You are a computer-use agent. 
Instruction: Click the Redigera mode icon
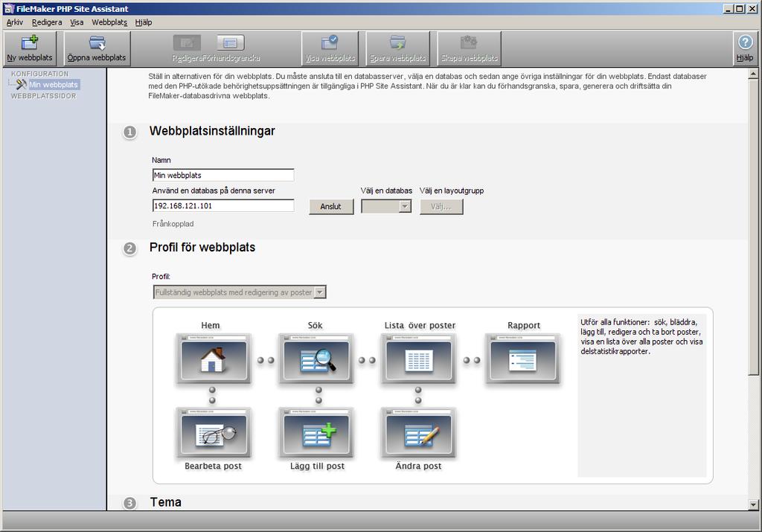coord(187,42)
